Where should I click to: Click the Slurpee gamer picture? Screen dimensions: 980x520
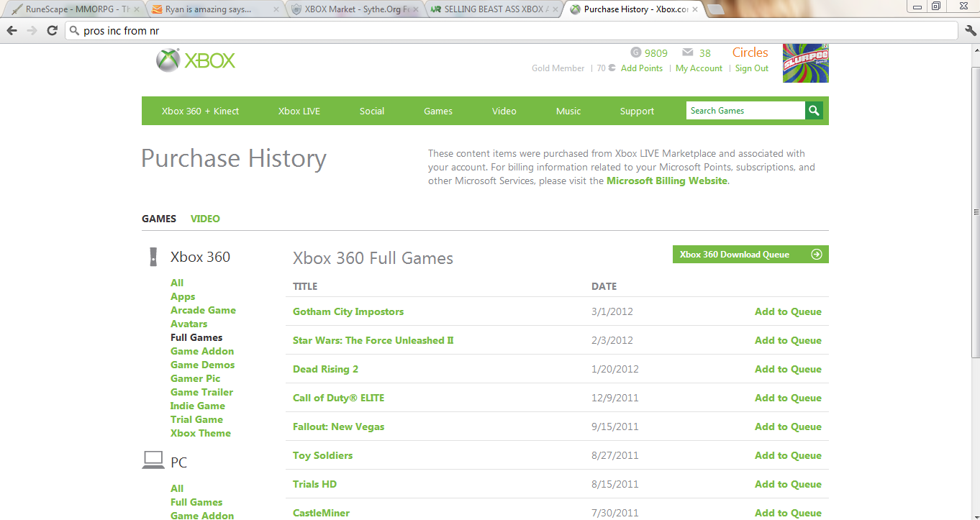805,63
